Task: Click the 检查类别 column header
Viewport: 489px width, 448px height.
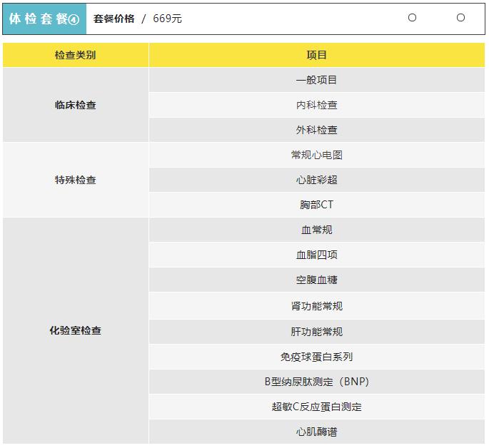Action: tap(75, 55)
